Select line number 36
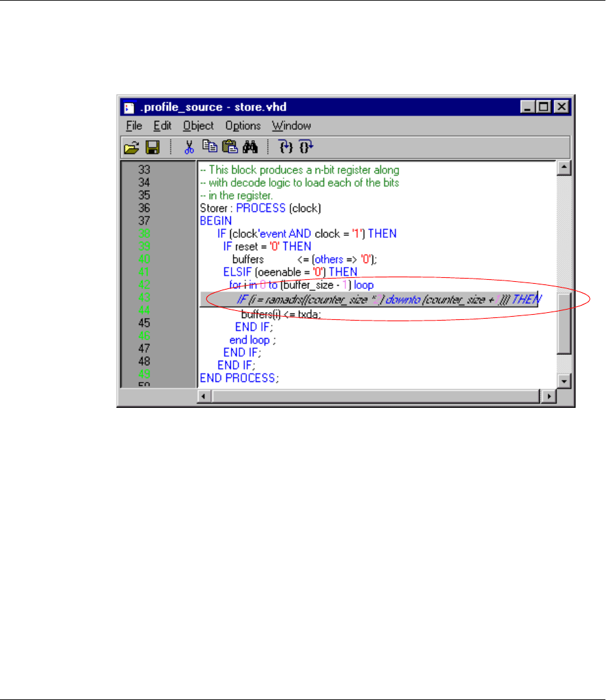This screenshot has height=700, width=606. point(144,209)
